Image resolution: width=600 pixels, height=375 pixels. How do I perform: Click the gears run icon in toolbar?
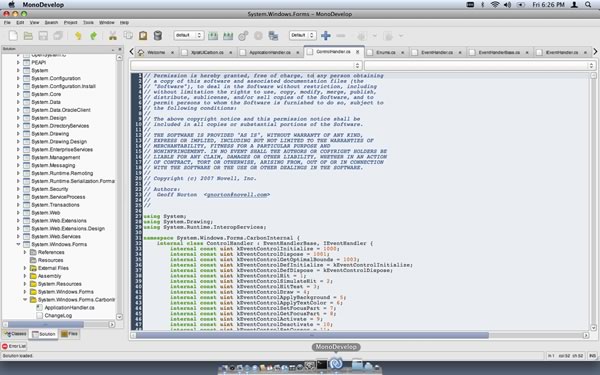[x=243, y=36]
